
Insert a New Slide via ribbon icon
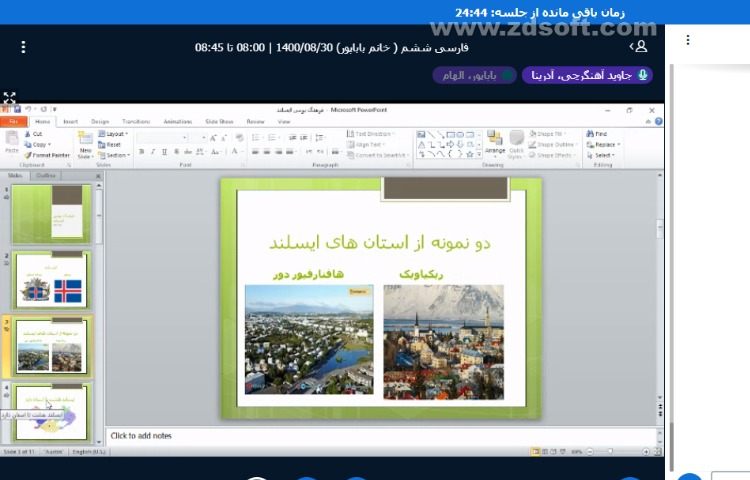point(85,139)
